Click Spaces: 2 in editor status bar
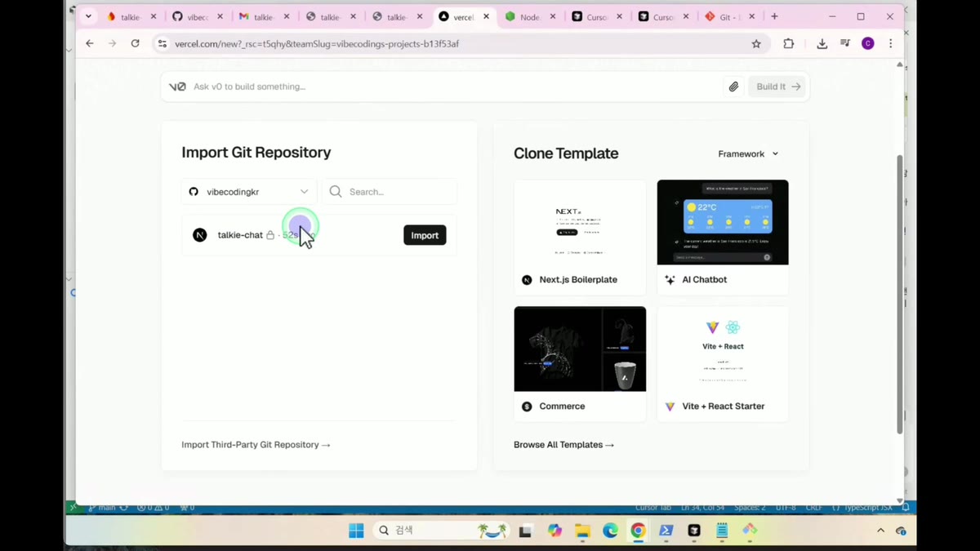 click(x=750, y=508)
